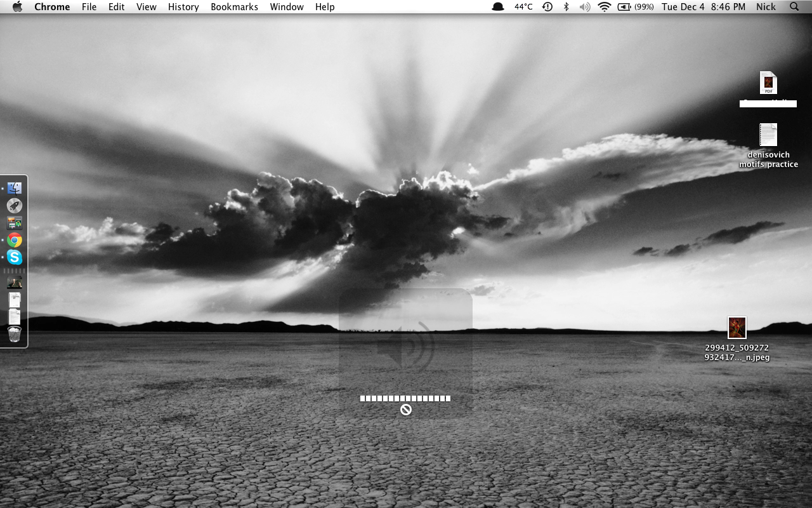The image size is (812, 508).
Task: Open Spotlight search magnifier
Action: [x=794, y=7]
